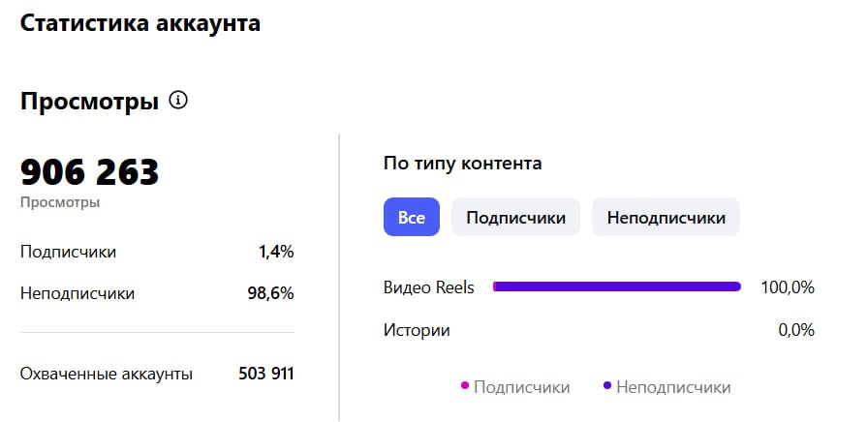Click the Подписчики 1,4% percentage value
The image size is (868, 422).
pyautogui.click(x=276, y=252)
